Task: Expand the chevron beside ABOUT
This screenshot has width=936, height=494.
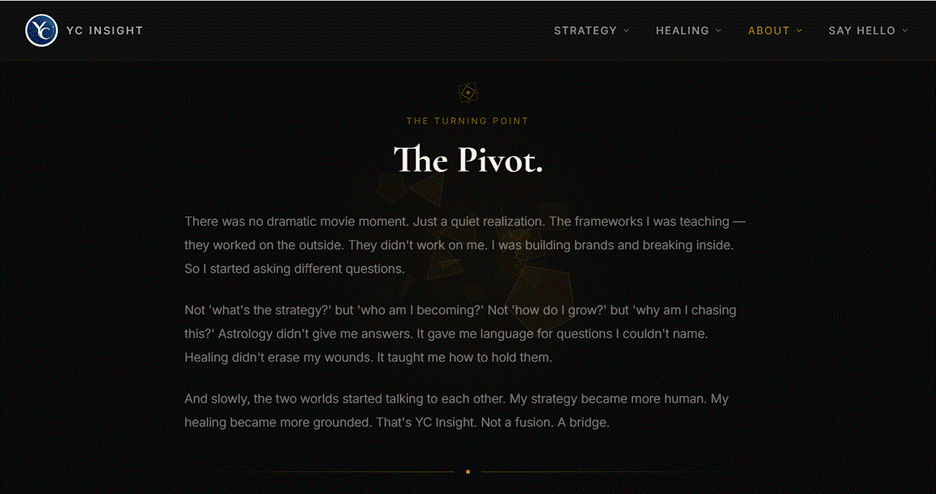Action: coord(799,30)
